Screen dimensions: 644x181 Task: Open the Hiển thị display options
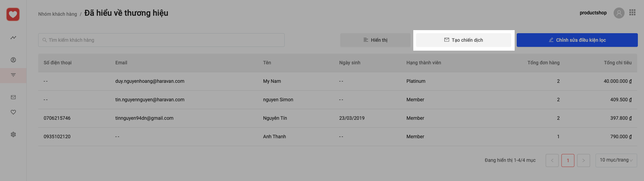375,40
